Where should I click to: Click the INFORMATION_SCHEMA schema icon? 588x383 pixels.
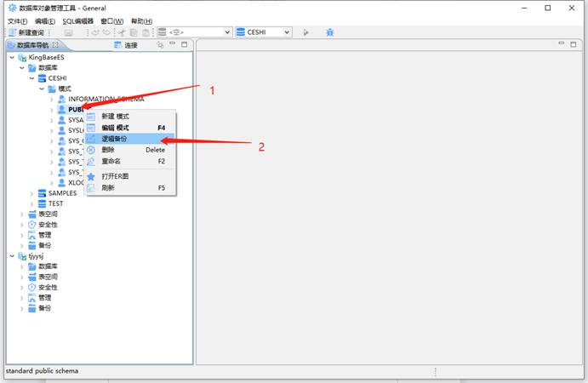point(62,99)
